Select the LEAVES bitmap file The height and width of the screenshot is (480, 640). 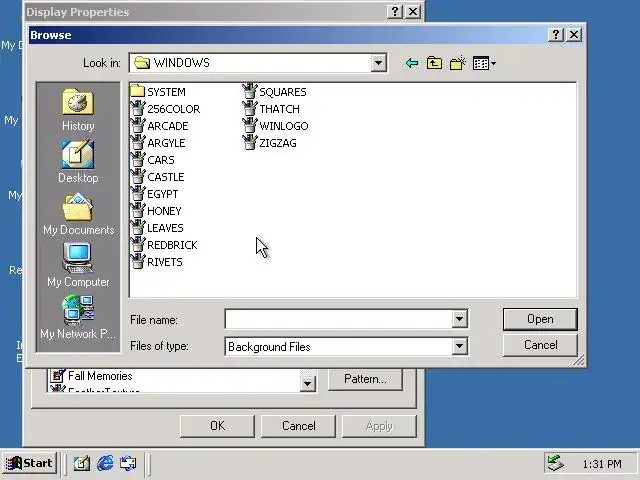158,228
